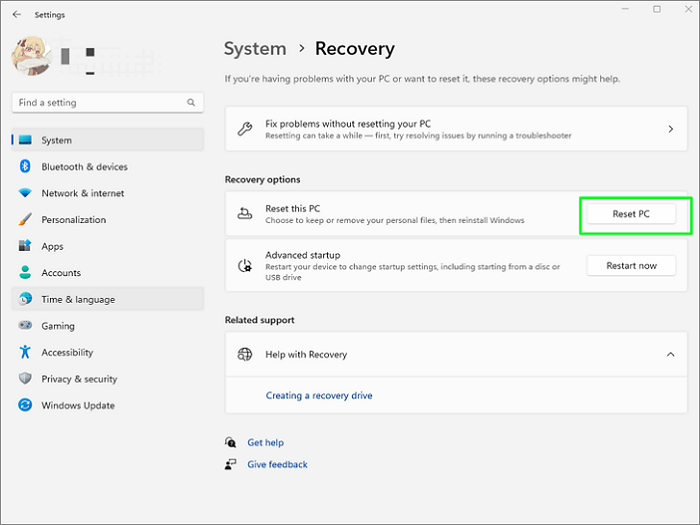This screenshot has height=525, width=700.
Task: Click the back arrow in the title bar
Action: (x=16, y=15)
